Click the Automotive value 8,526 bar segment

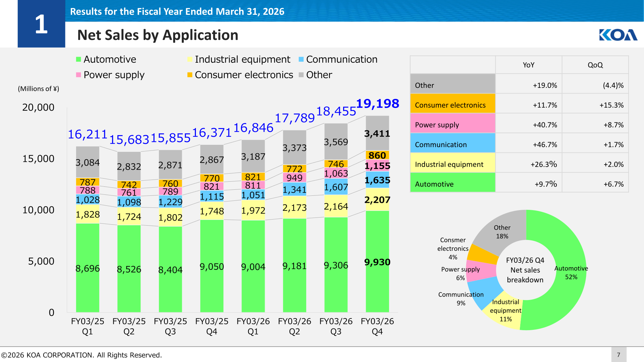click(129, 269)
